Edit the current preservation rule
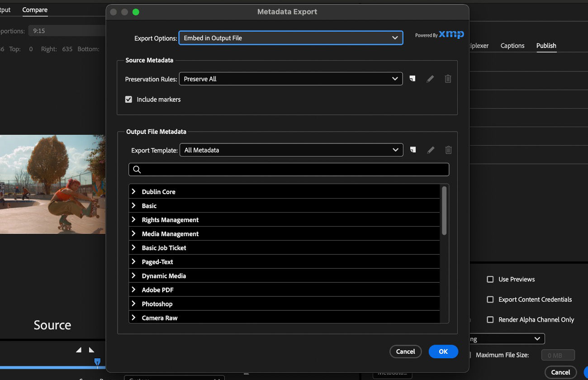 pos(430,78)
